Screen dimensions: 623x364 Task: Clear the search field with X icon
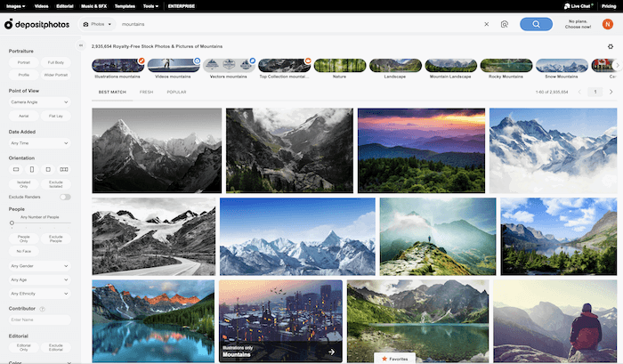(x=487, y=25)
